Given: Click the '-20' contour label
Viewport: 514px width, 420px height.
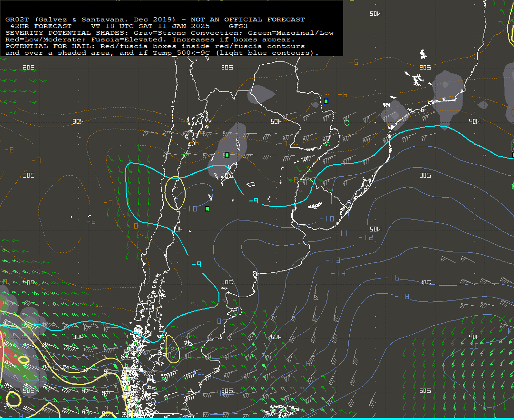Looking at the screenshot, I should pos(472,346).
